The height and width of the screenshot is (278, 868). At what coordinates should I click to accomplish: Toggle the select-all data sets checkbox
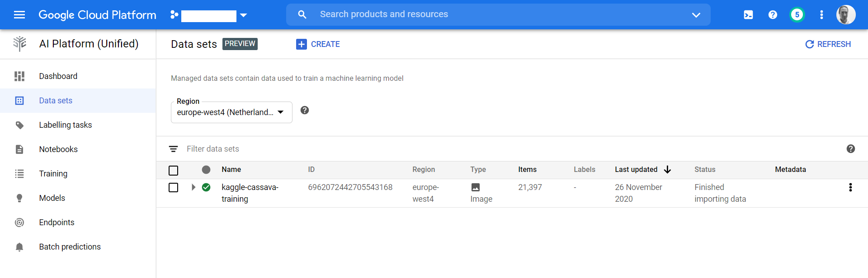click(173, 171)
